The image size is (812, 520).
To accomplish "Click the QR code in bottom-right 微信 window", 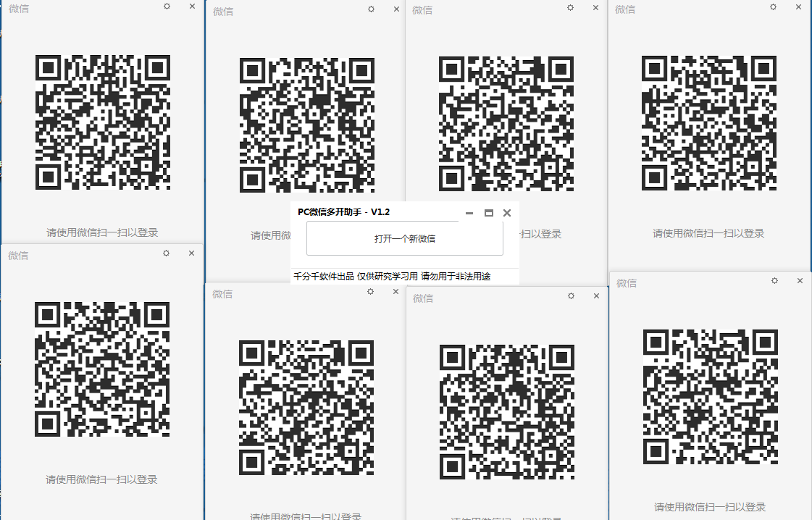I will 710,397.
